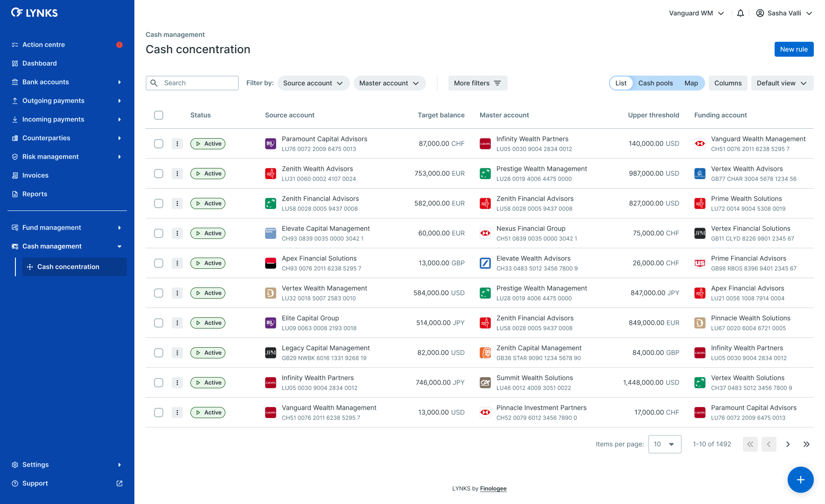Switch to the List view tab

pyautogui.click(x=621, y=83)
